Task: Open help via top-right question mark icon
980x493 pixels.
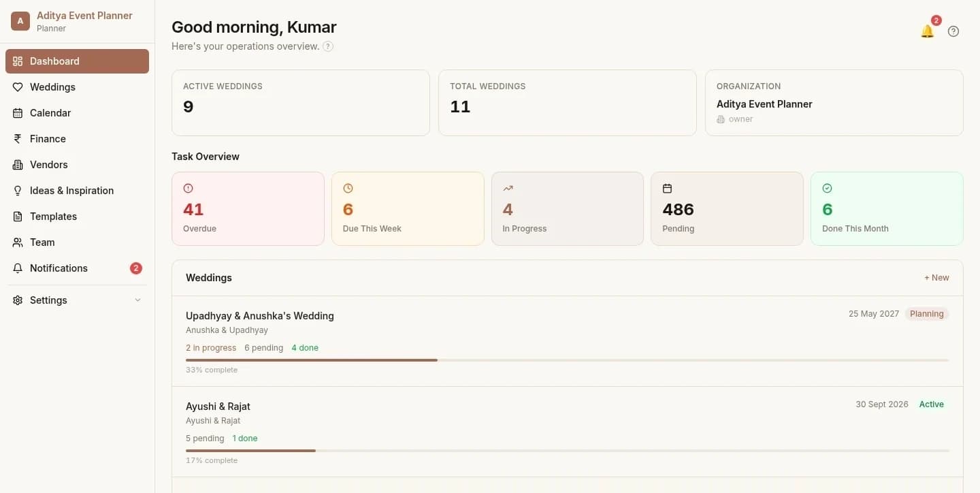Action: point(953,31)
